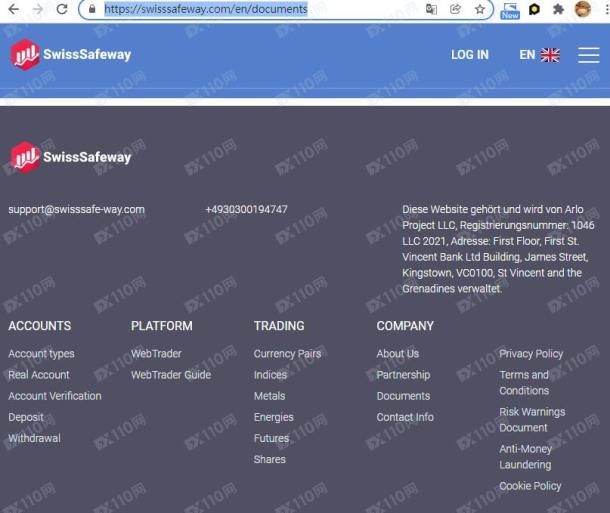
Task: Click the TRADING footer heading
Action: [279, 326]
